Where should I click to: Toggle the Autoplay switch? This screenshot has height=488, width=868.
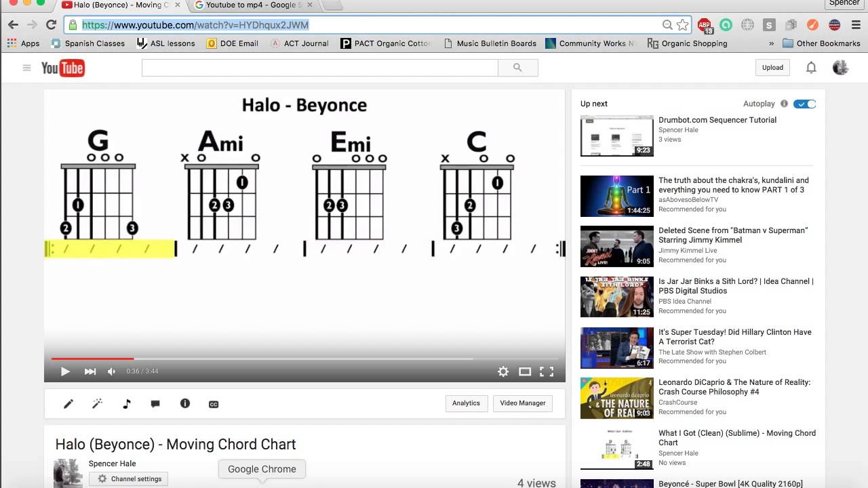pyautogui.click(x=805, y=104)
